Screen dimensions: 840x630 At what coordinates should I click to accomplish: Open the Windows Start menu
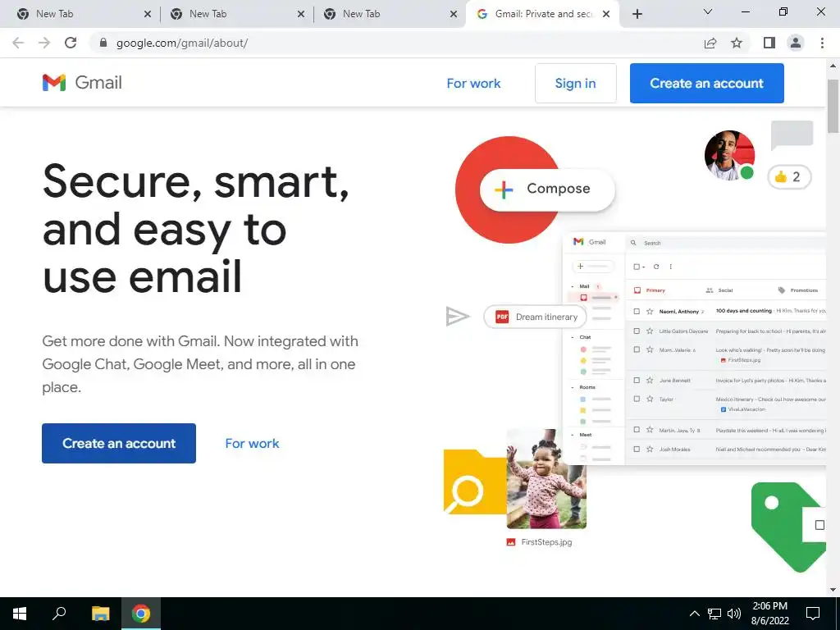tap(20, 614)
